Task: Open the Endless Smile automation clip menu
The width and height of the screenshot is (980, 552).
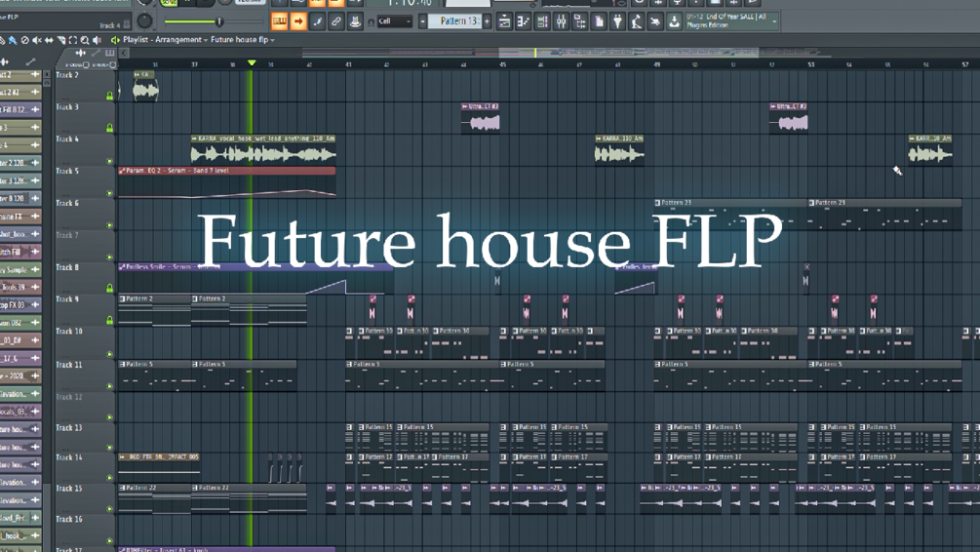Action: 122,266
